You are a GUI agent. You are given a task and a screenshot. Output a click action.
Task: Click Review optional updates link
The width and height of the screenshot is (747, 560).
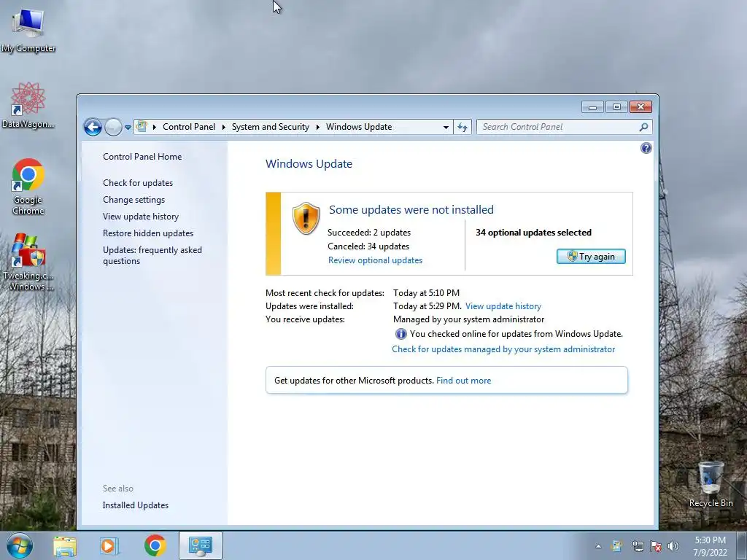[x=375, y=260]
